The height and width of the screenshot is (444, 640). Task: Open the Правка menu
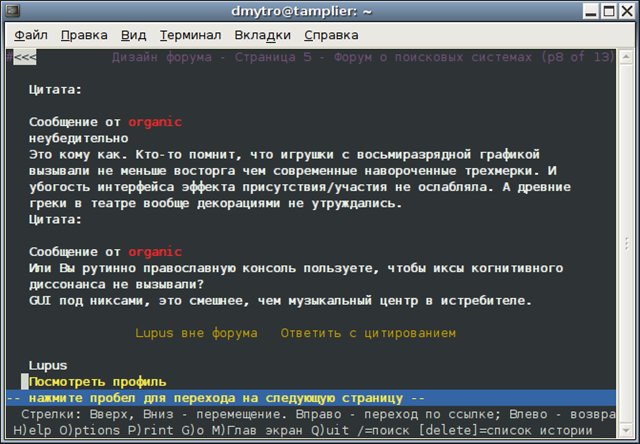84,36
